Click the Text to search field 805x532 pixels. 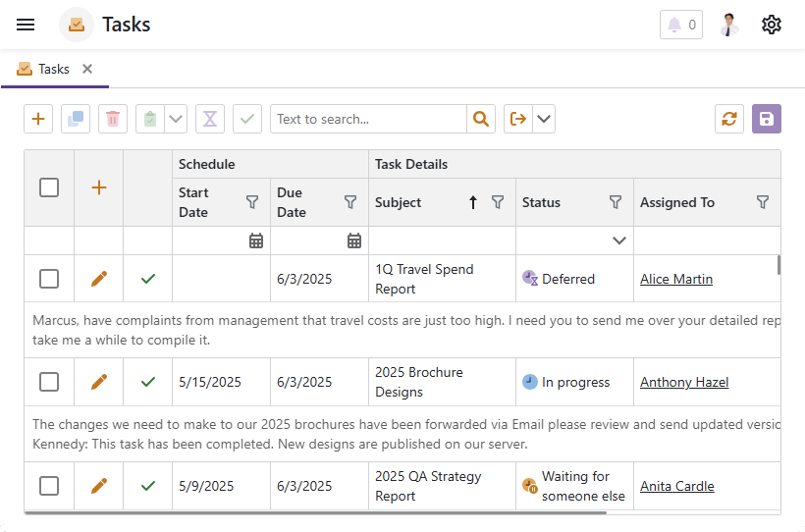(x=368, y=119)
